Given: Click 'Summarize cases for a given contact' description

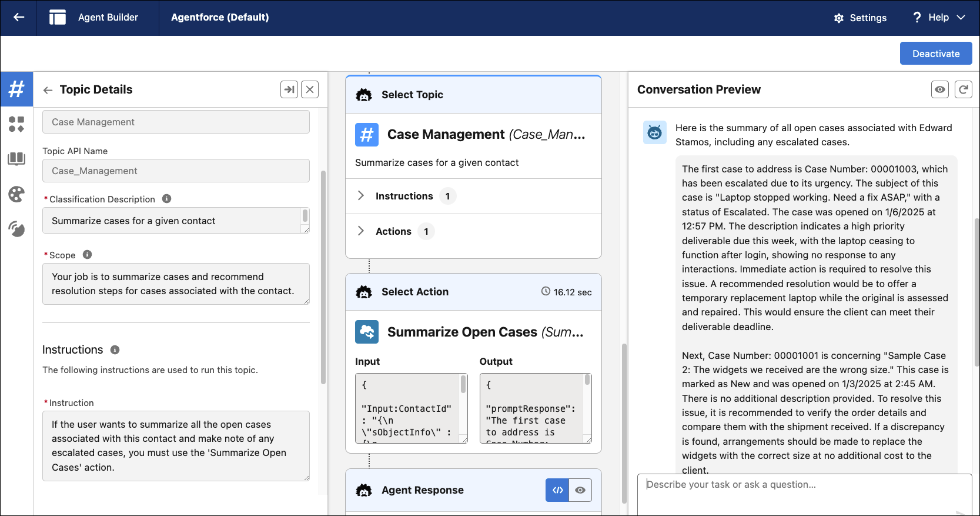Looking at the screenshot, I should (x=437, y=162).
